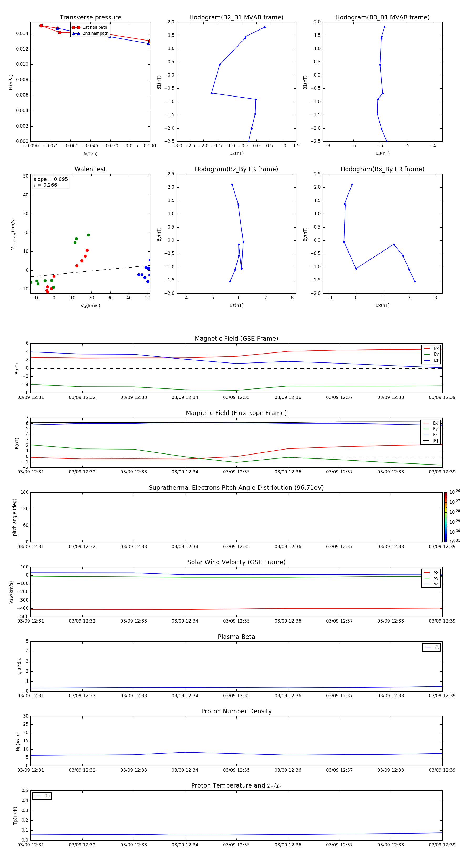Viewport: 473px width, 868px height.
Task: Click the By legend entry in GSE panel
Action: 431,354
